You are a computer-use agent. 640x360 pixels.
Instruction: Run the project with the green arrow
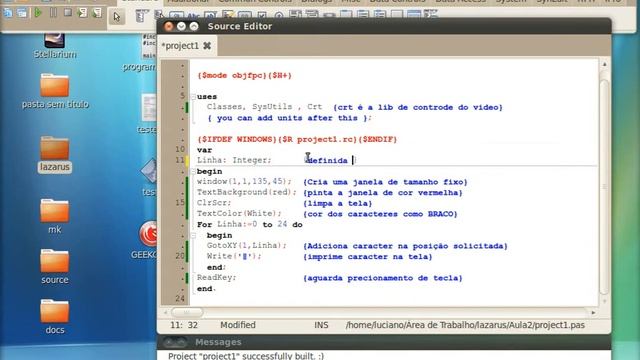pyautogui.click(x=38, y=13)
